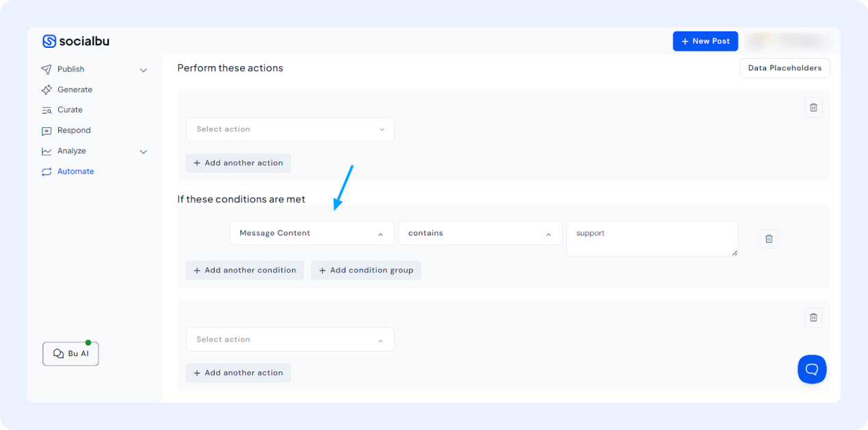This screenshot has height=430, width=868.
Task: Expand the Publish menu chevron
Action: [x=144, y=70]
